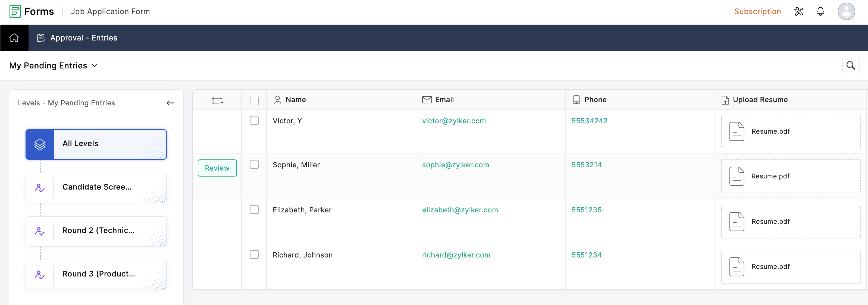
Task: Click the Zoho Forms logo
Action: tap(15, 11)
